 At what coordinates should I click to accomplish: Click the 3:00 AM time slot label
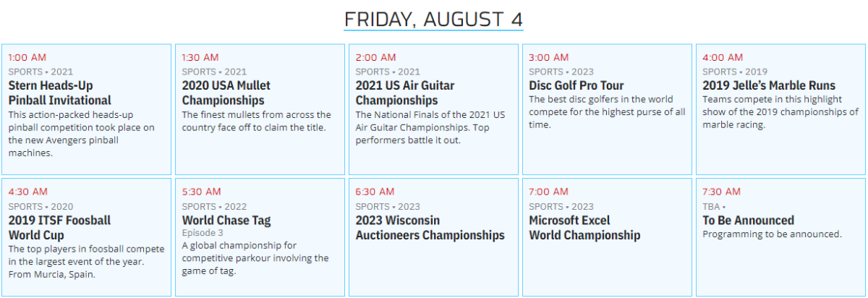(x=548, y=57)
